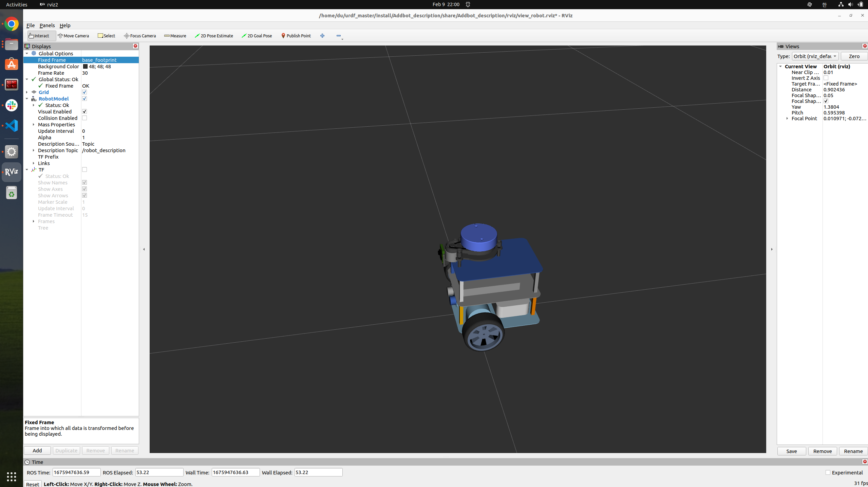
Task: Open Visual Studio Code from the dock
Action: [12, 126]
